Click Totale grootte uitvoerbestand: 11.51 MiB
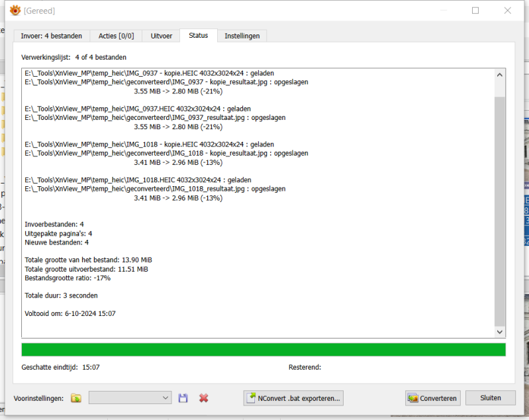529x420 pixels. click(86, 269)
